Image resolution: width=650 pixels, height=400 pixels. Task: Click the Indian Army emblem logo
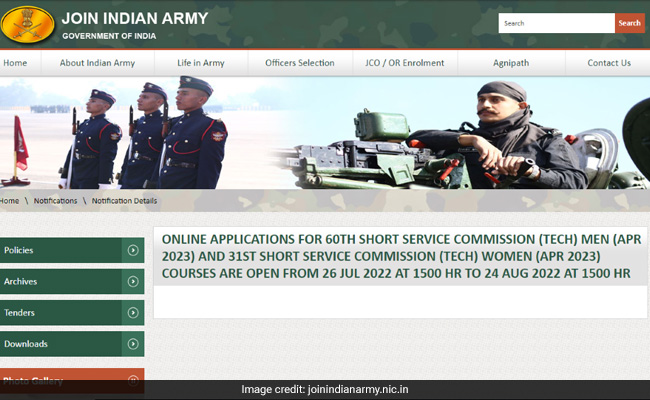[x=27, y=23]
